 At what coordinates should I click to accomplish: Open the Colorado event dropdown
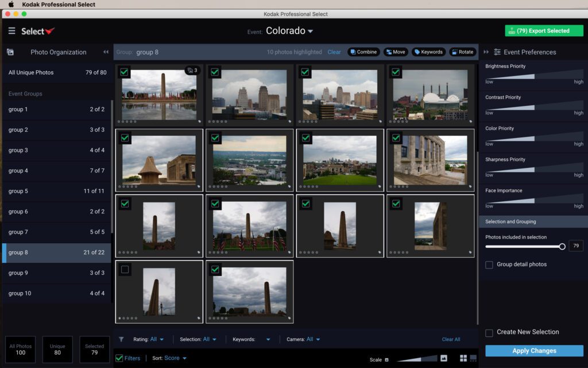290,31
